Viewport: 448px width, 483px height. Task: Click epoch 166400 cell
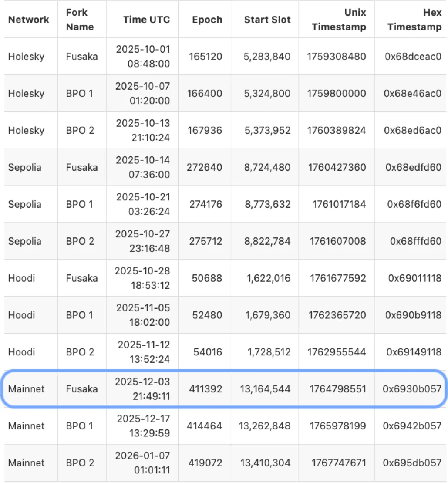(x=205, y=94)
